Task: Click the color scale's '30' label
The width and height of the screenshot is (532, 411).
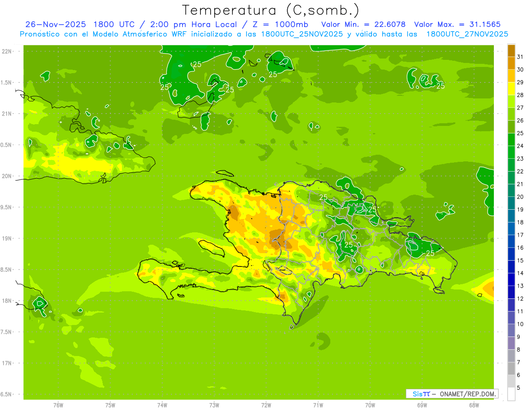Action: [520, 70]
